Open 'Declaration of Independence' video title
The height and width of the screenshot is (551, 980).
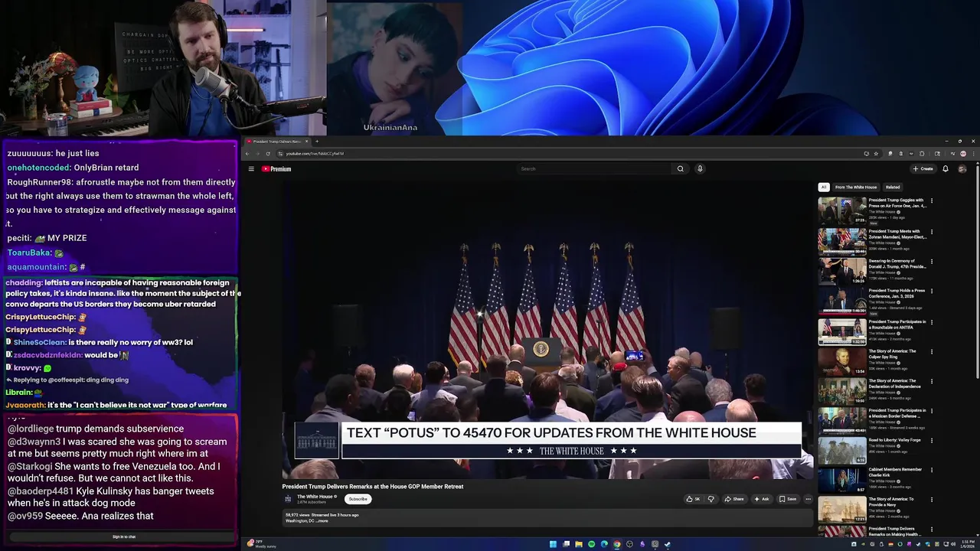(895, 383)
